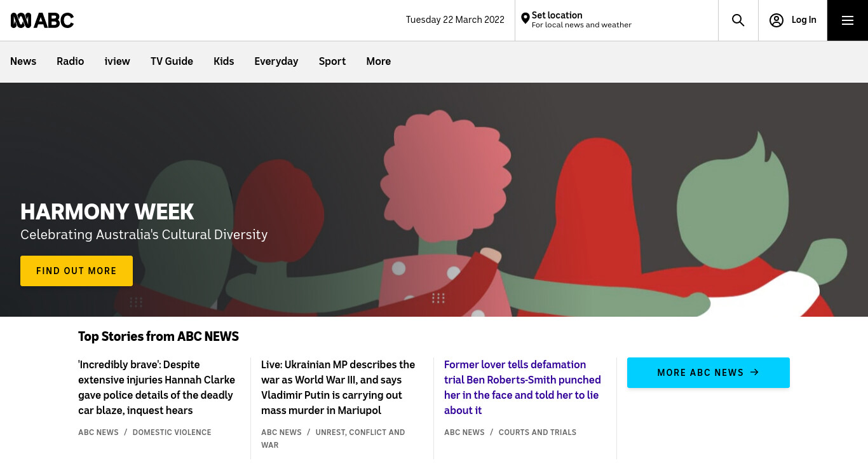
Task: Click ABC NEWS label under Ukrainian MP story
Action: point(281,432)
